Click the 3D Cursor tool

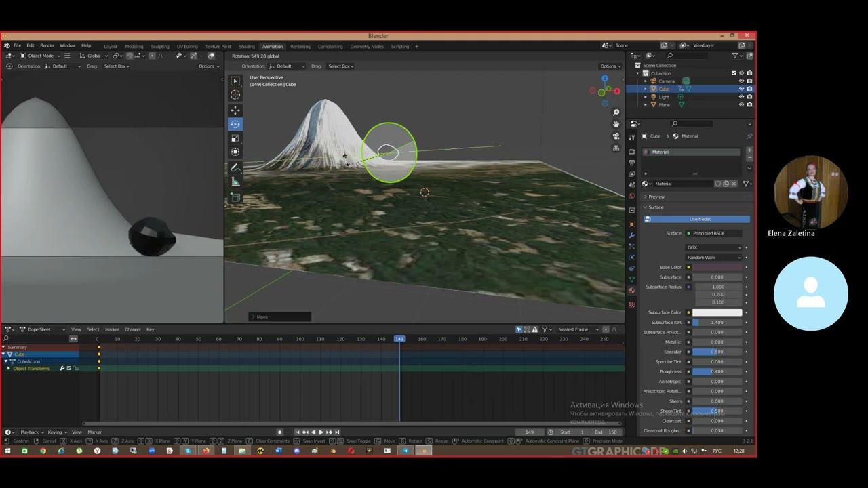[235, 95]
